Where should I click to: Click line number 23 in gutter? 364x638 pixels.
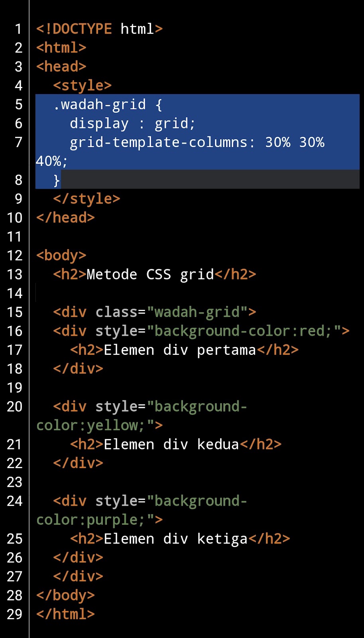(14, 482)
